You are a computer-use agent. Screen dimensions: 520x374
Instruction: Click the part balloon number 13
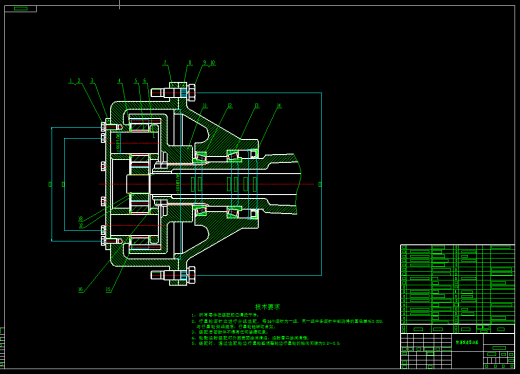point(257,106)
